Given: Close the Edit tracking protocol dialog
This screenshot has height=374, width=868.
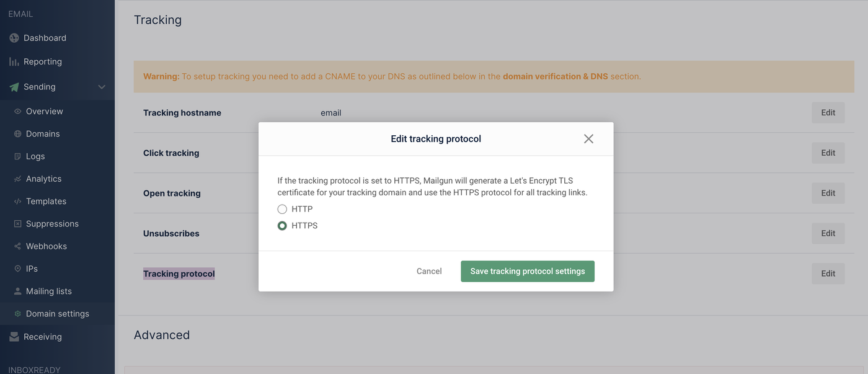Looking at the screenshot, I should 588,139.
